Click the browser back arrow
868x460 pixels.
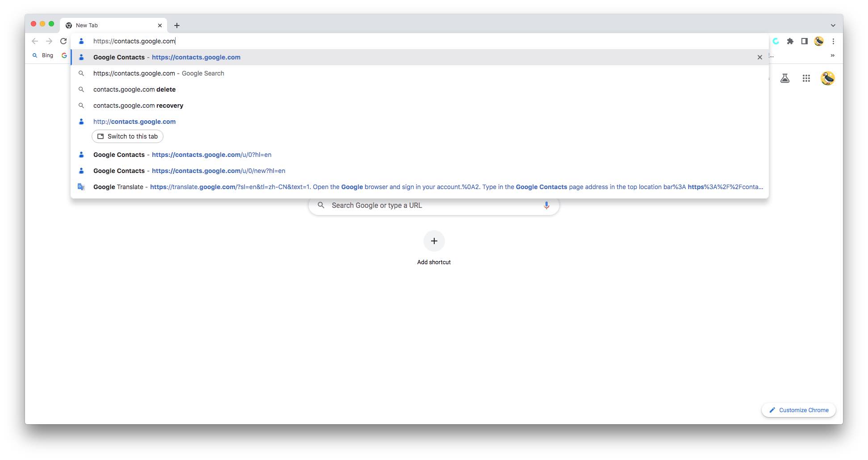click(x=35, y=41)
